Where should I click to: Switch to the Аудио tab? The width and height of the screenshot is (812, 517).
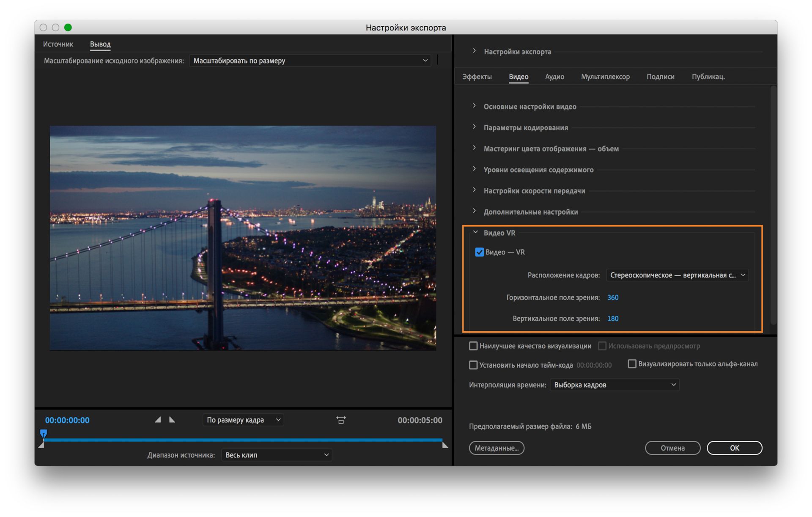[554, 77]
